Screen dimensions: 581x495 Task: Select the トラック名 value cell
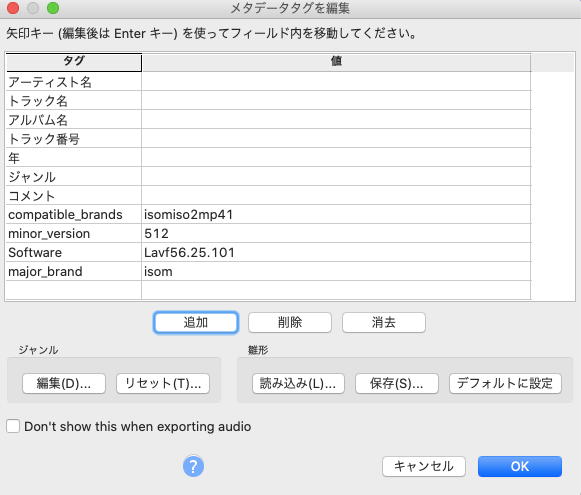pos(336,100)
